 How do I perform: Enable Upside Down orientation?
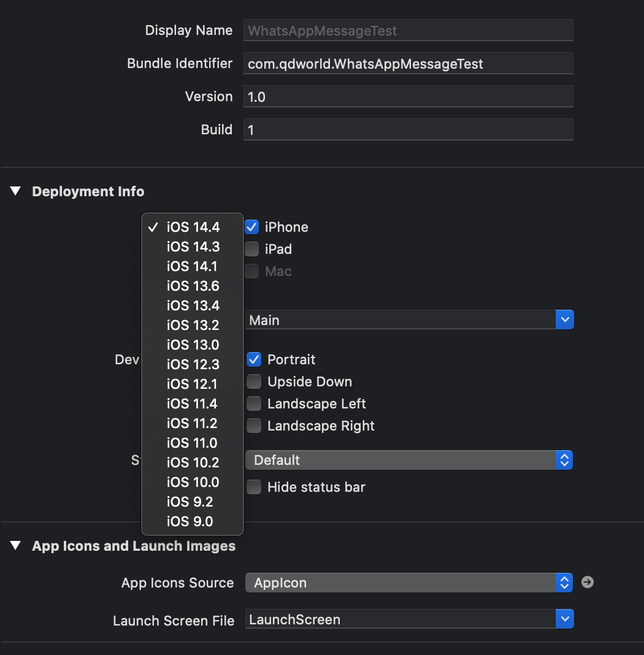(254, 381)
